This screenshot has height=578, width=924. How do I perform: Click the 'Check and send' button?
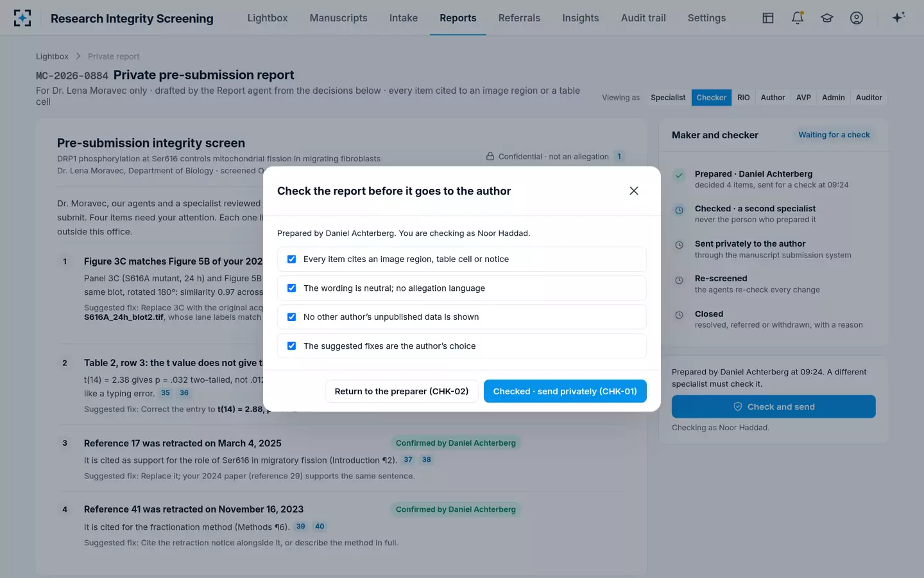tap(773, 407)
